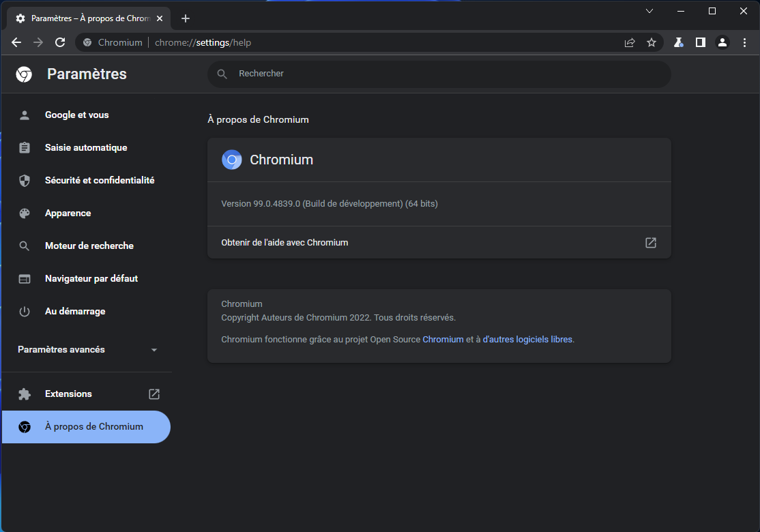Bookmark this page with the star icon

tap(652, 43)
